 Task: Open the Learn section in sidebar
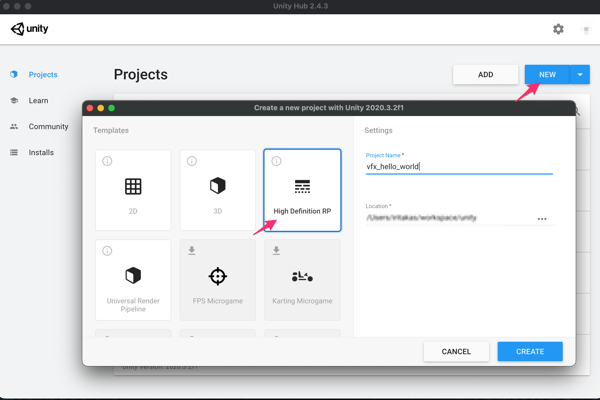(x=38, y=101)
